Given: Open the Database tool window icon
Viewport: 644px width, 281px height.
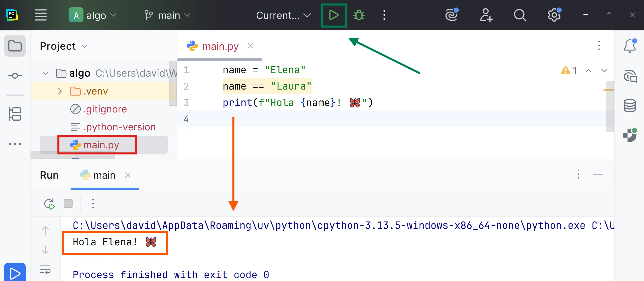Looking at the screenshot, I should pyautogui.click(x=629, y=105).
